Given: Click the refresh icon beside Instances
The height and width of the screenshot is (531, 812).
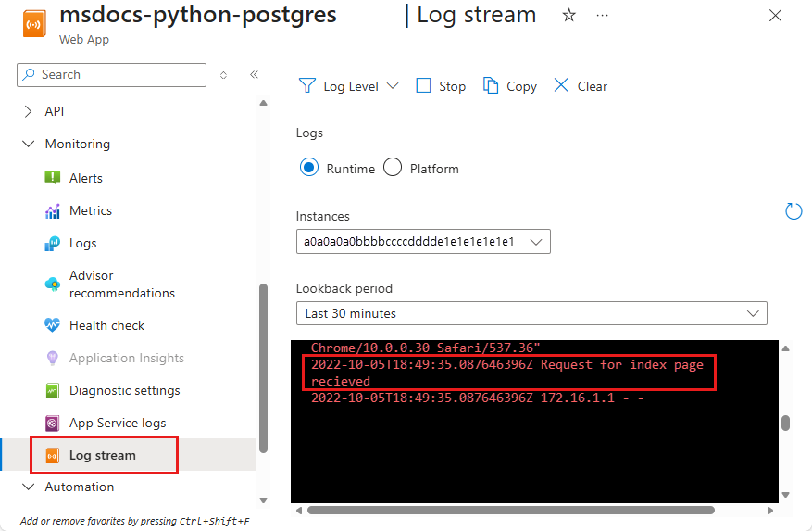Looking at the screenshot, I should point(793,211).
